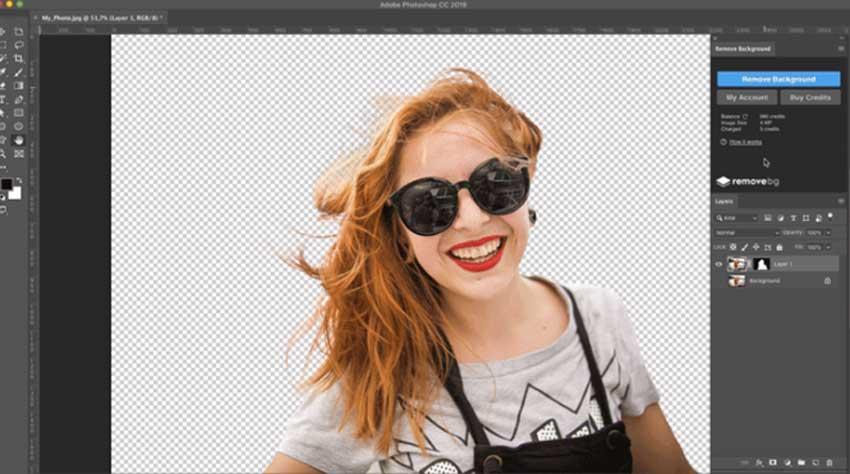
Task: Open the How it works link
Action: point(745,142)
